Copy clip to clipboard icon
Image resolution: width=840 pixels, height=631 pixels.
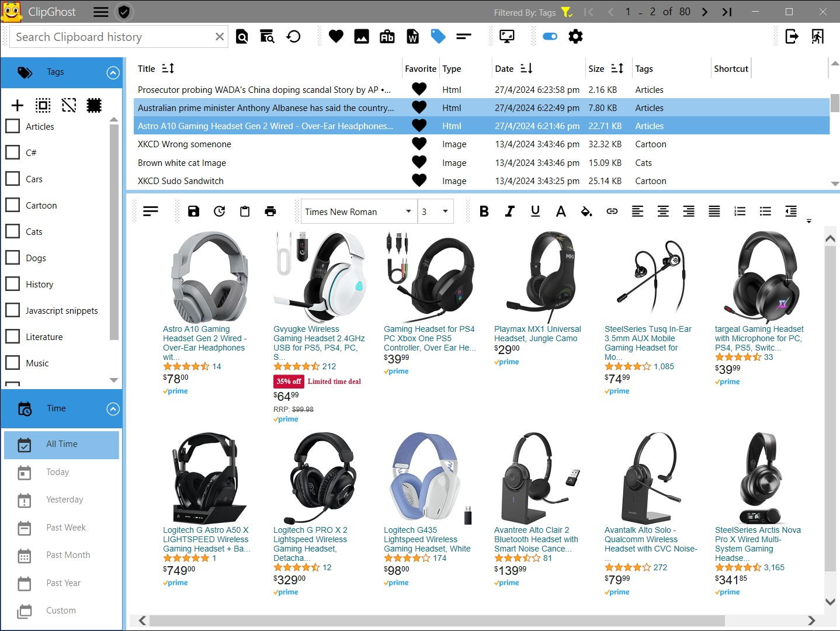pos(245,212)
